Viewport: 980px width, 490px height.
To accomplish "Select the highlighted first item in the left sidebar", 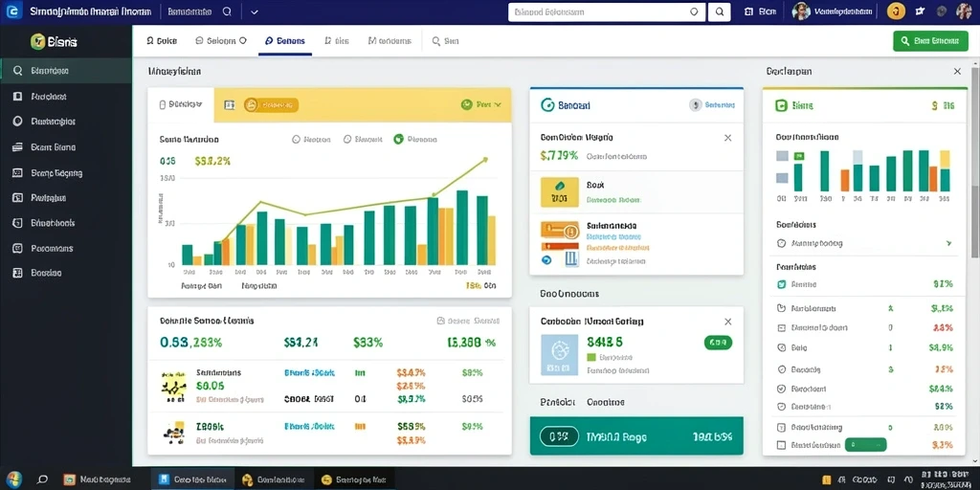I will (66, 71).
